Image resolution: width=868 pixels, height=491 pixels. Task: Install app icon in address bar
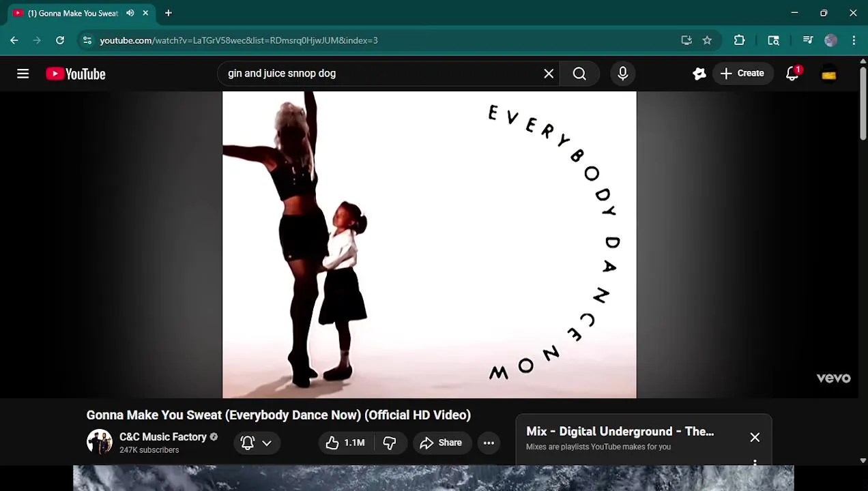686,40
